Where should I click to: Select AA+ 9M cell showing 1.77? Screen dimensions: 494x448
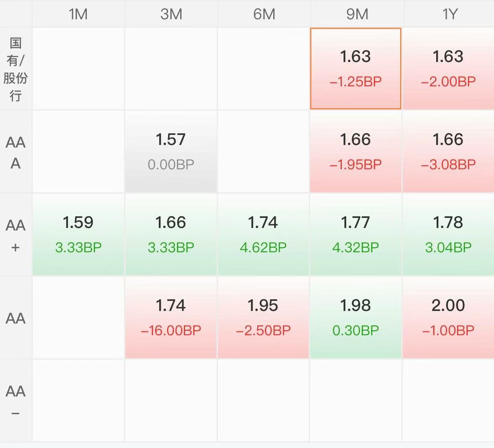click(356, 235)
